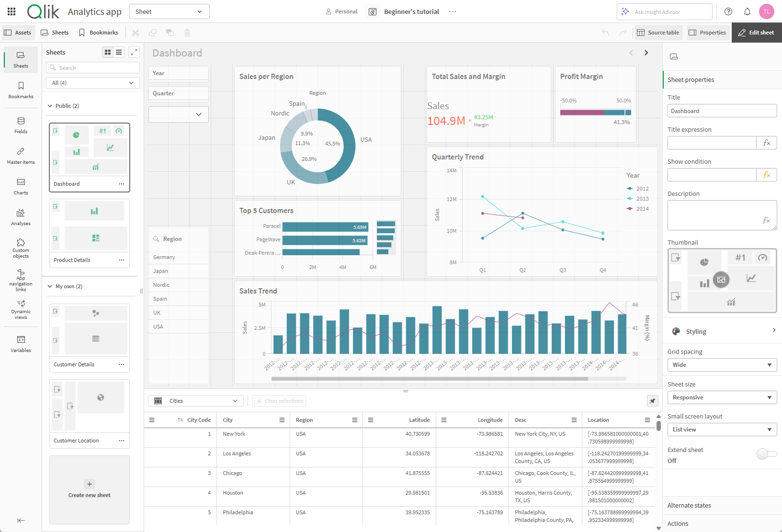Click the notifications bell icon
This screenshot has width=782, height=532.
pyautogui.click(x=747, y=11)
